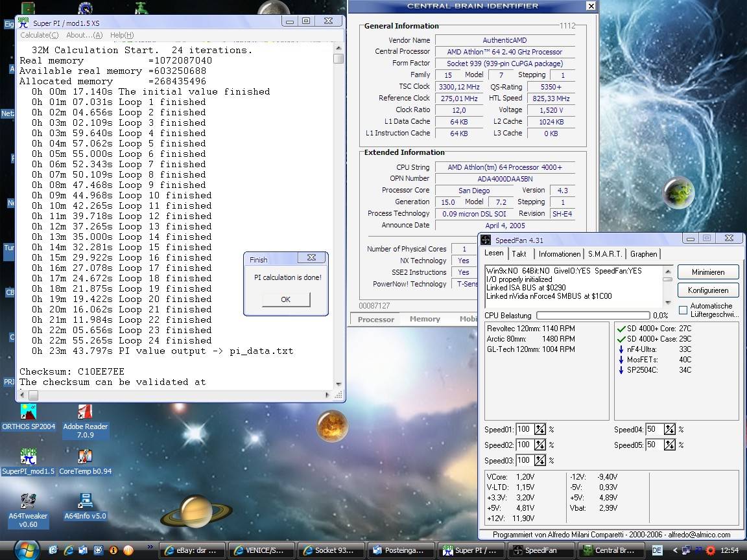Screen dimensions: 747x560
Task: Click the Super PI window title icon
Action: pos(23,23)
